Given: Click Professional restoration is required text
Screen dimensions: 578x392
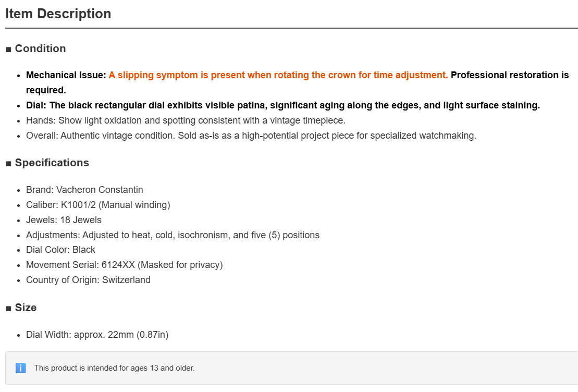Looking at the screenshot, I should pyautogui.click(x=298, y=82).
